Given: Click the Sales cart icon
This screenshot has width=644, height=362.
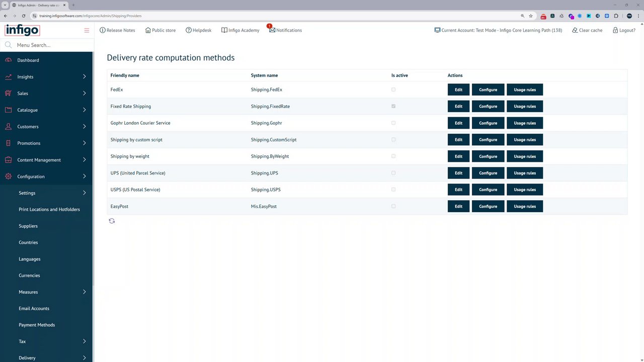Looking at the screenshot, I should (x=8, y=94).
